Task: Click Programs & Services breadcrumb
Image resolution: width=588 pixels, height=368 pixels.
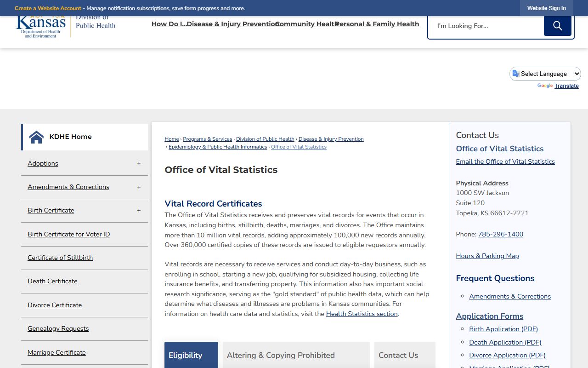Action: tap(208, 139)
